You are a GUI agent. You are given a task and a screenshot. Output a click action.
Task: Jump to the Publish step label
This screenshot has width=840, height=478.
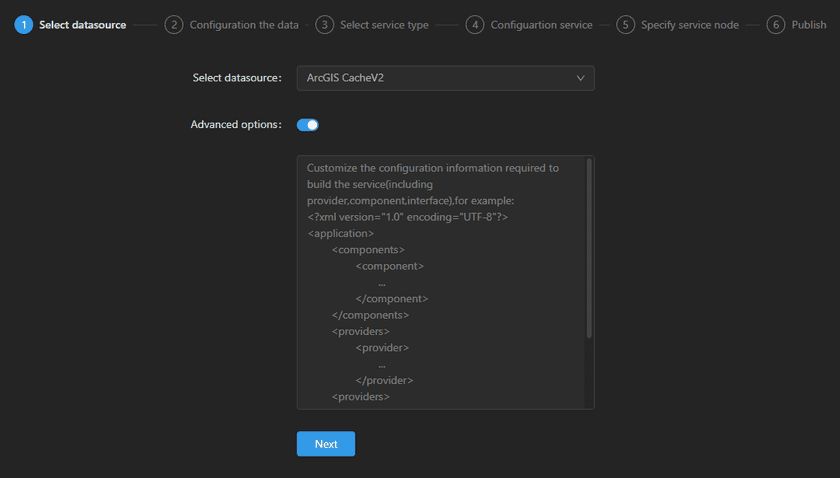pyautogui.click(x=809, y=25)
